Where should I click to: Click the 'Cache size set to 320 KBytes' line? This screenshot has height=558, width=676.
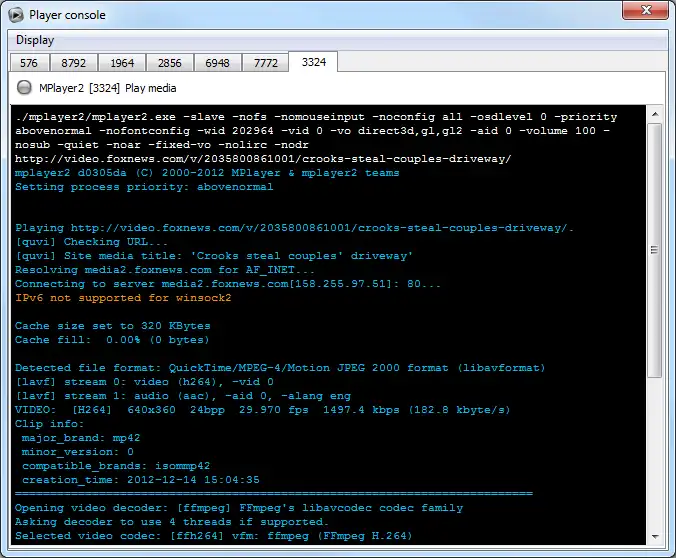113,326
